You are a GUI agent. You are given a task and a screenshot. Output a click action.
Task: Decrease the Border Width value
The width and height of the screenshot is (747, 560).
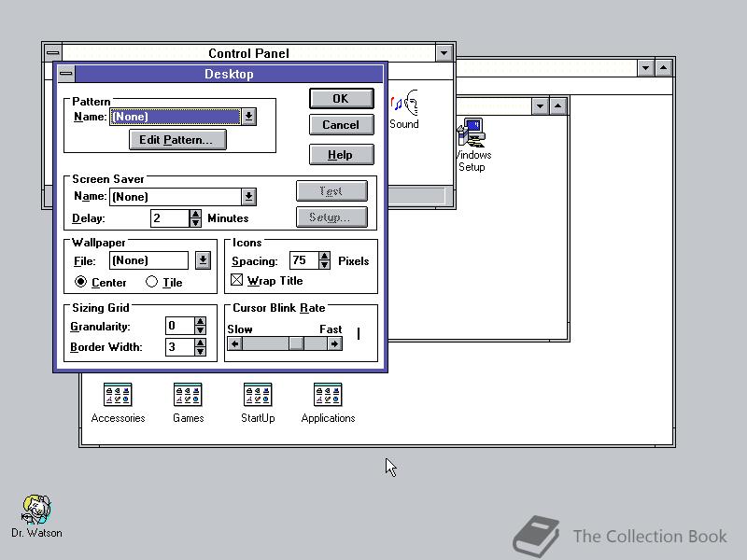[201, 352]
